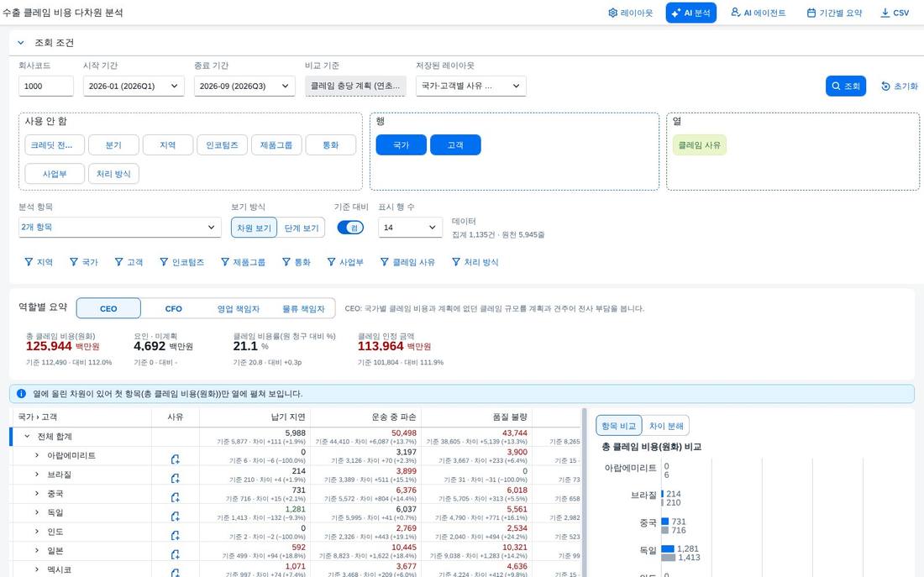The image size is (924, 577).
Task: Open the 처리 방식 filter icon
Action: click(x=456, y=262)
